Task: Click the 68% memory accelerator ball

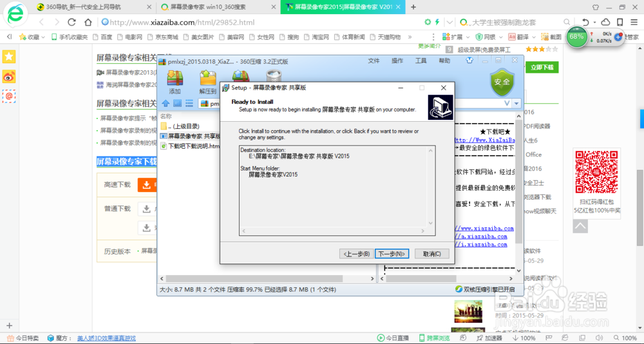Action: pyautogui.click(x=576, y=37)
